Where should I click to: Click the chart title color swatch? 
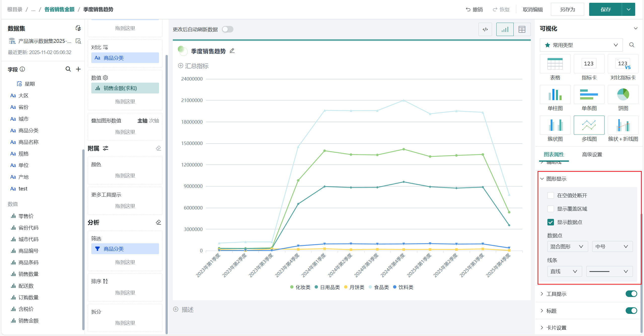pyautogui.click(x=182, y=51)
